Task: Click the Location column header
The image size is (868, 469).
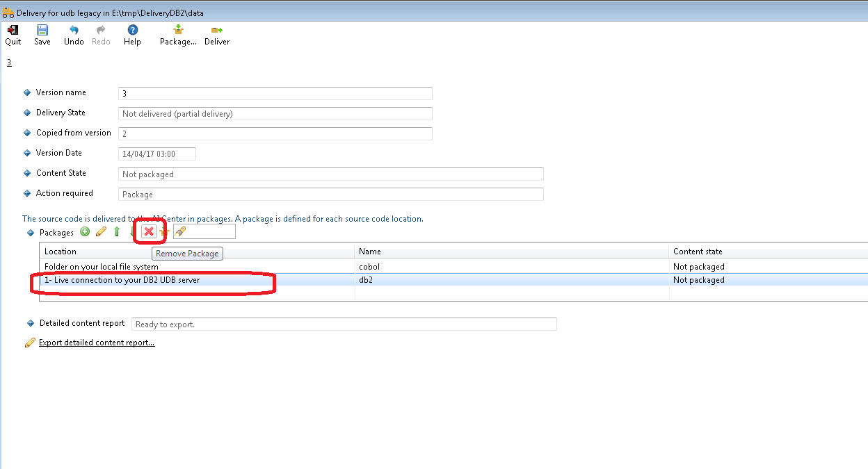Action: coord(61,252)
